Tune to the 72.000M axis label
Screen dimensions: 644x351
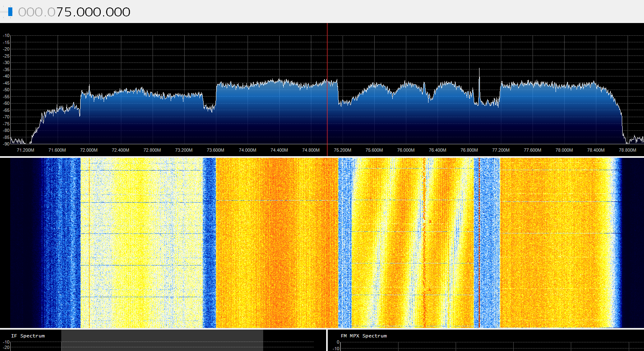coord(89,150)
